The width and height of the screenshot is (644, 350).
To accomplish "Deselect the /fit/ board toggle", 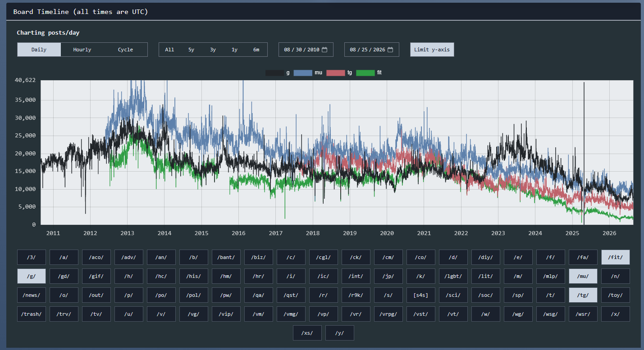I will point(615,257).
